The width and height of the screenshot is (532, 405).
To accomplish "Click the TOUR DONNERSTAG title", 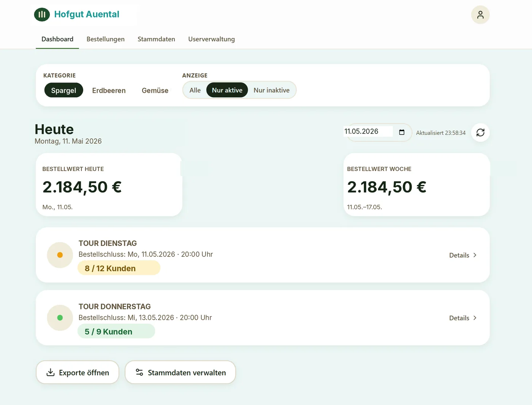I will (x=115, y=306).
